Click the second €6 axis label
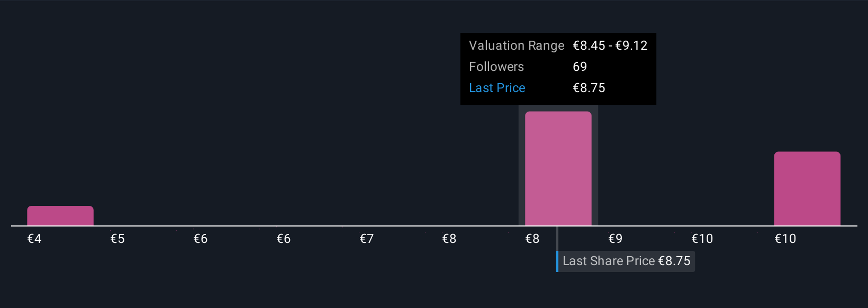 (284, 239)
